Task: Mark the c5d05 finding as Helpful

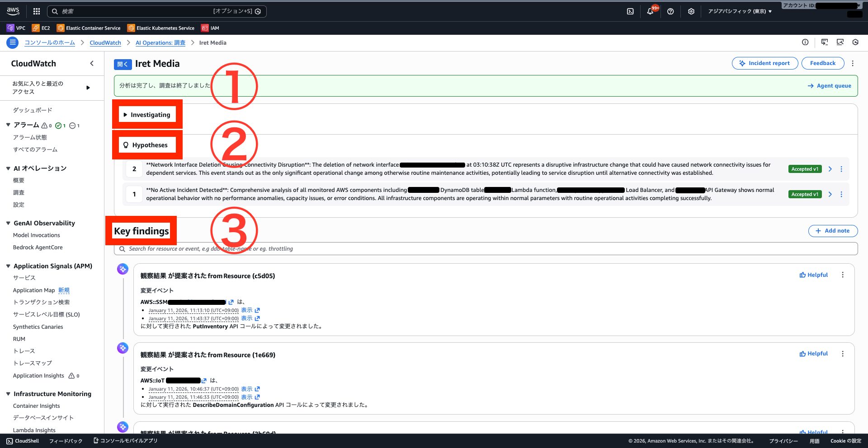Action: [x=814, y=275]
